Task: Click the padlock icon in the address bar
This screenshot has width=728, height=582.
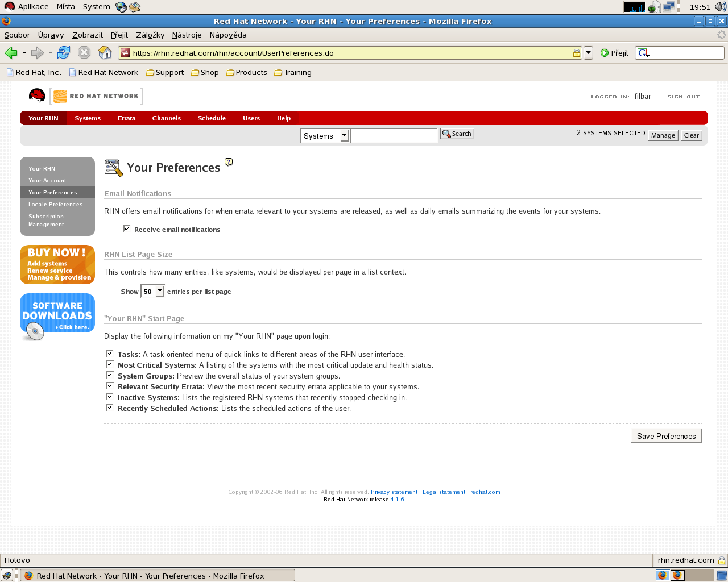Action: (576, 53)
